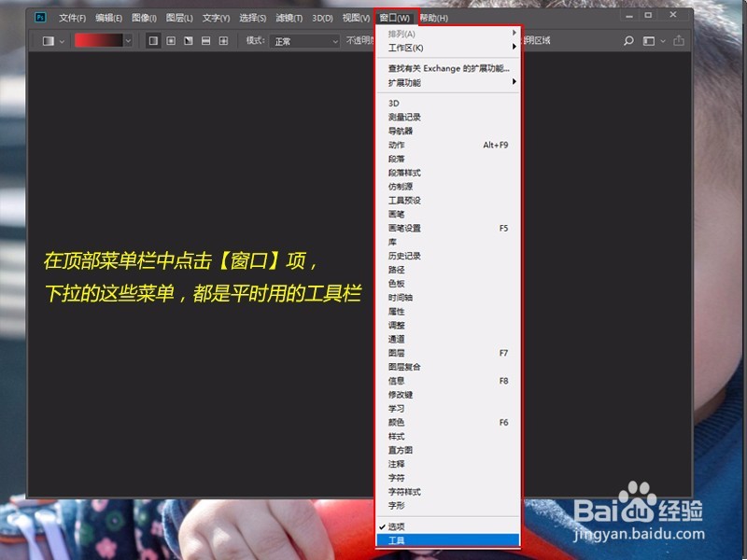Select the radial gradient style icon

point(171,41)
